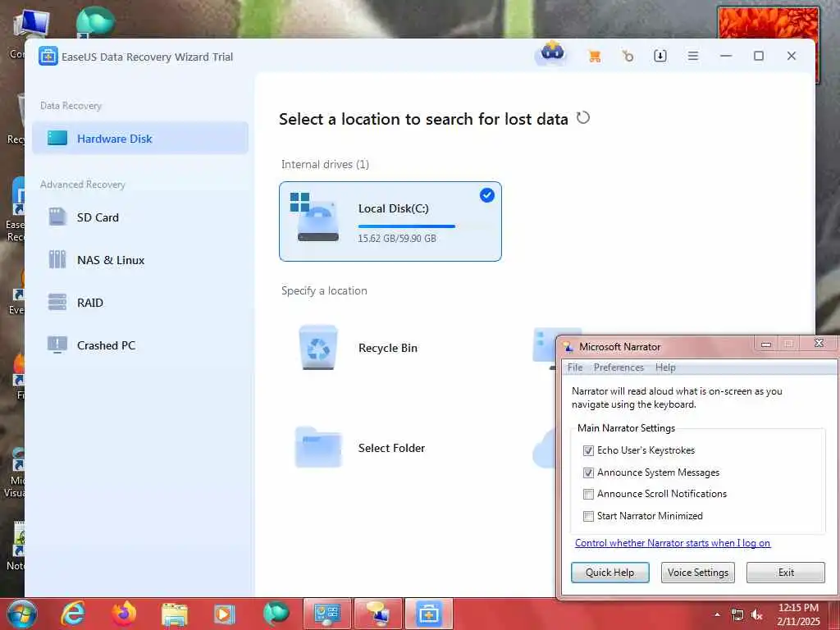
Task: Toggle Echo User's Keystrokes checkbox
Action: coord(588,450)
